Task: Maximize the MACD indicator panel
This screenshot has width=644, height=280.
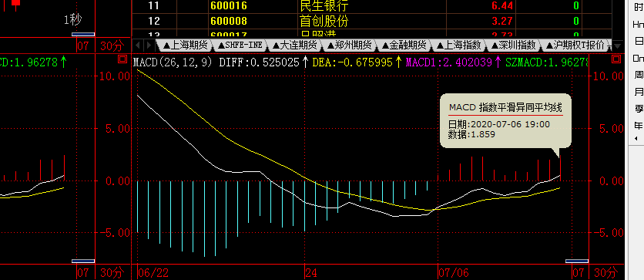Action: 616,59
